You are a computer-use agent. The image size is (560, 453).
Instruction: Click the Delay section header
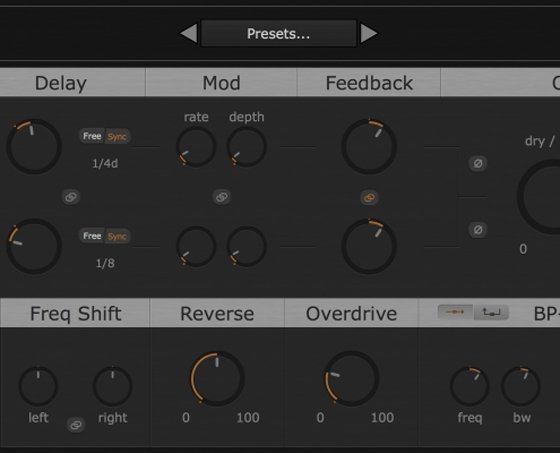tap(61, 83)
